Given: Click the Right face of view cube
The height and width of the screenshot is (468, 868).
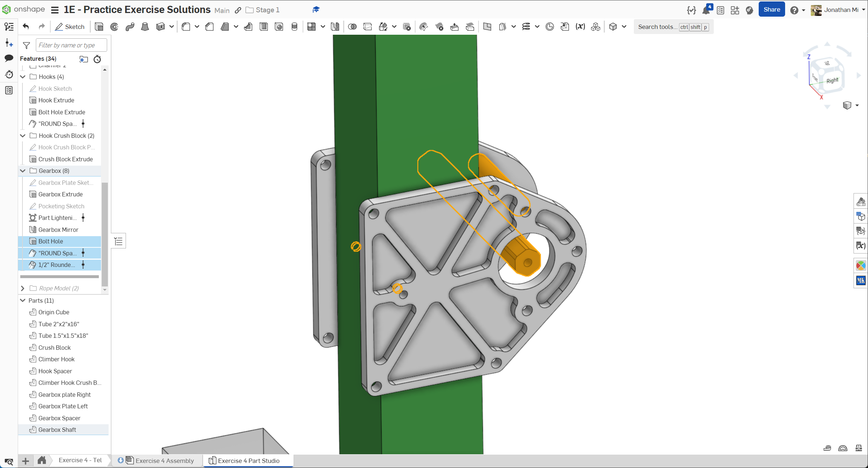Looking at the screenshot, I should point(832,80).
